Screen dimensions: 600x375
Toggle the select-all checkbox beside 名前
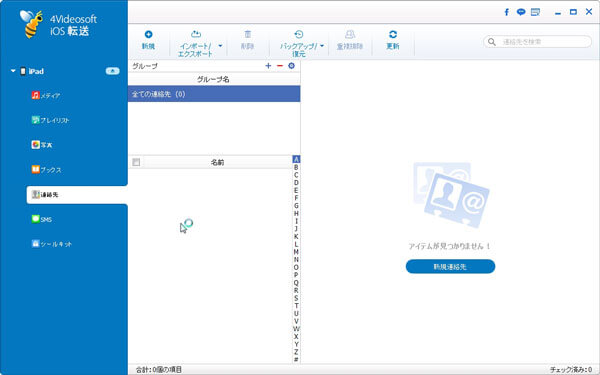click(136, 162)
